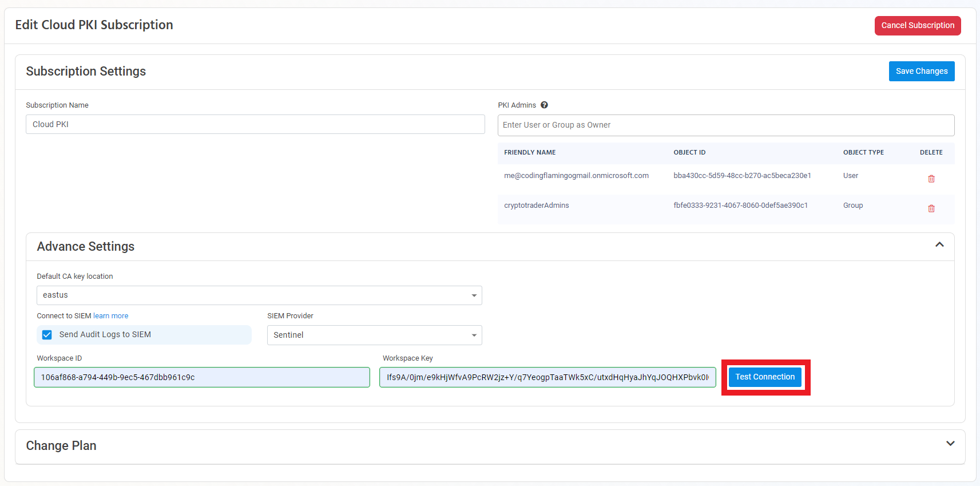
Task: Open the SIEM Provider Sentinel dropdown
Action: [374, 335]
